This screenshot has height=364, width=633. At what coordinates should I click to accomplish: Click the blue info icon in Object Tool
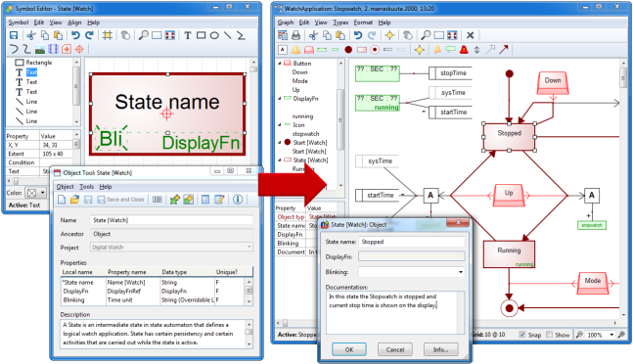click(x=238, y=200)
